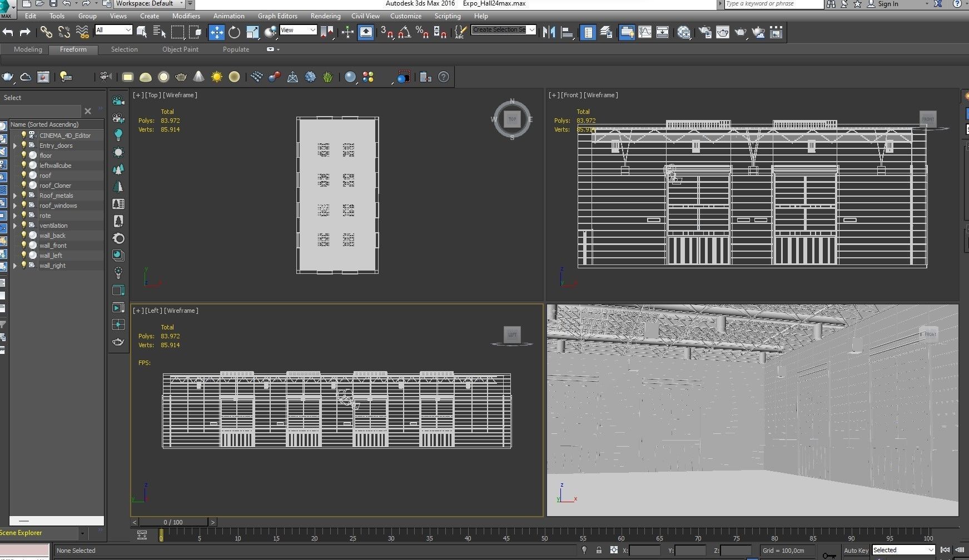Select the CINEMA_4D_Editor item in list

64,136
